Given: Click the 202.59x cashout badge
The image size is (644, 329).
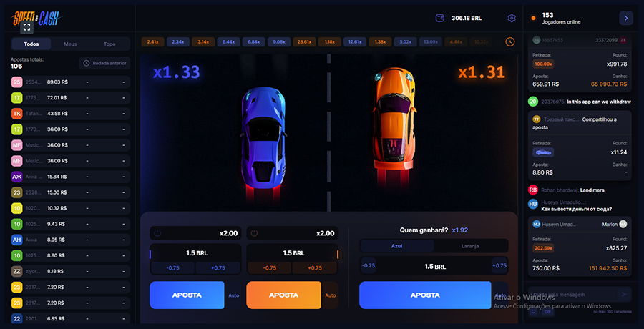Looking at the screenshot, I should point(543,248).
